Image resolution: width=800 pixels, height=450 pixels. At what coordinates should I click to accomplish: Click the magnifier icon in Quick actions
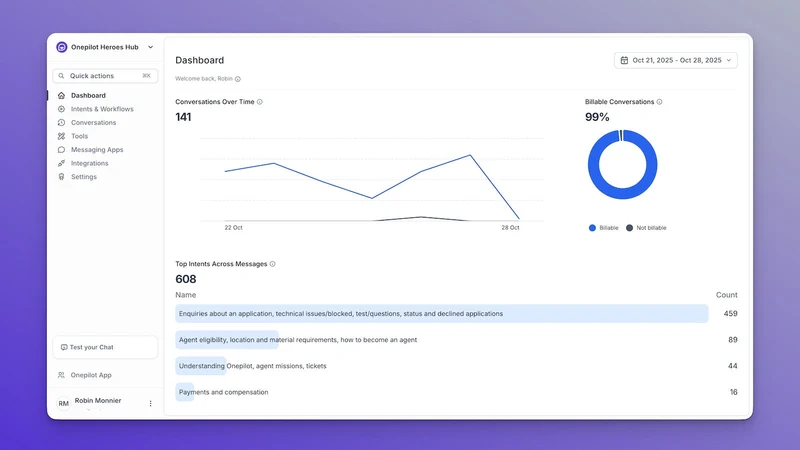(x=61, y=76)
